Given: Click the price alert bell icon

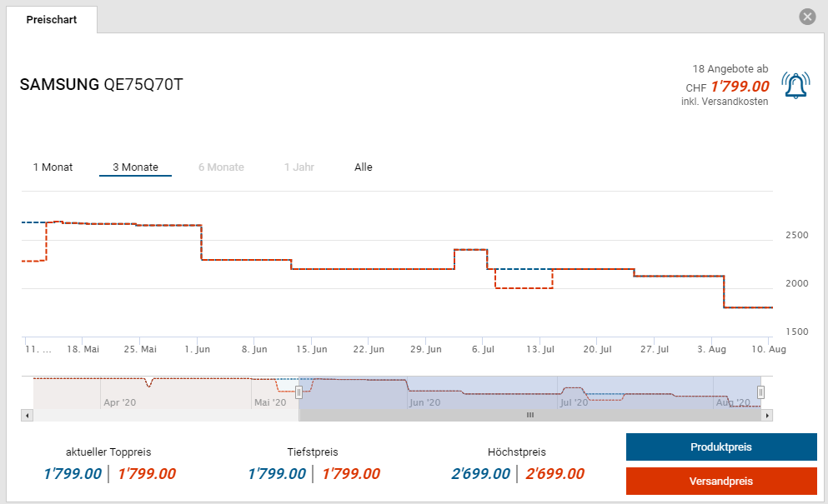Looking at the screenshot, I should click(x=795, y=85).
